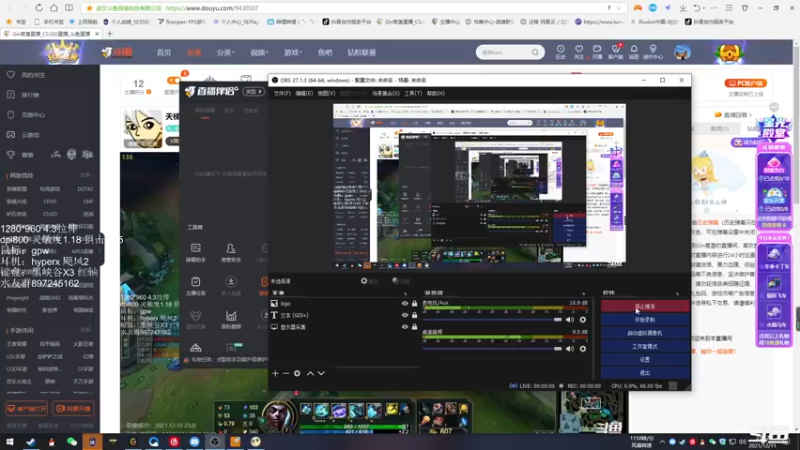This screenshot has width=800, height=450.
Task: Click the 开始录制 start recording button
Action: 645,319
